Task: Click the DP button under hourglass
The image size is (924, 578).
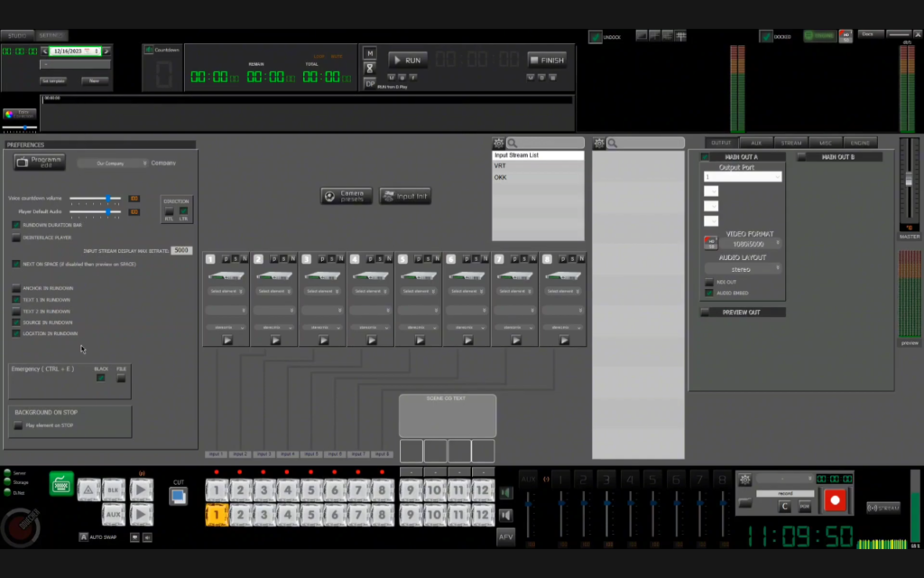Action: (x=369, y=84)
